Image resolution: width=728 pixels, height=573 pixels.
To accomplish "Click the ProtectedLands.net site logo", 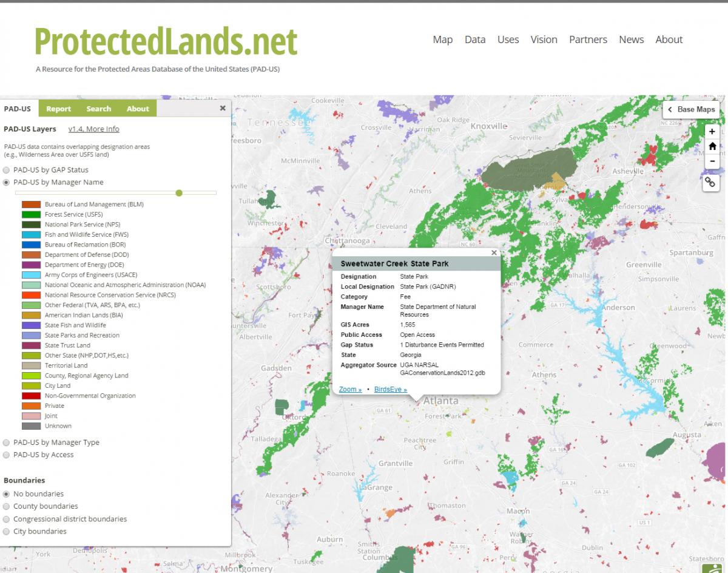I will (166, 41).
